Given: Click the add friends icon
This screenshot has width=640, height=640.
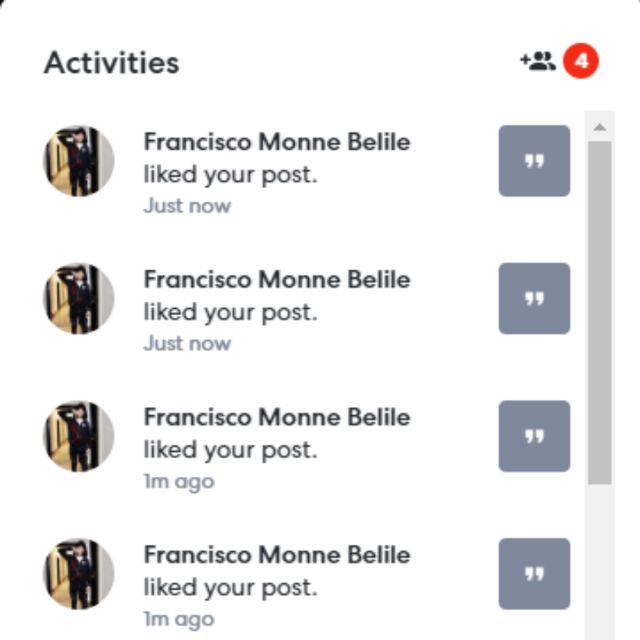Looking at the screenshot, I should pyautogui.click(x=537, y=62).
